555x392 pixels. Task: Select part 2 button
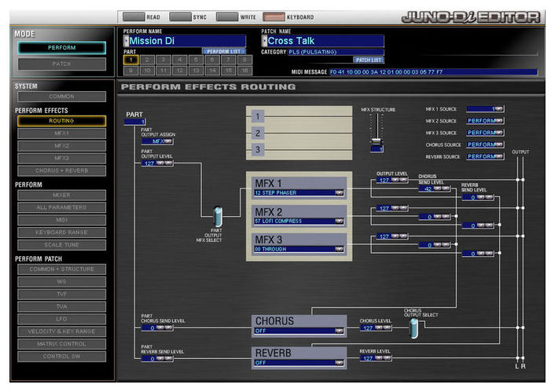[147, 60]
